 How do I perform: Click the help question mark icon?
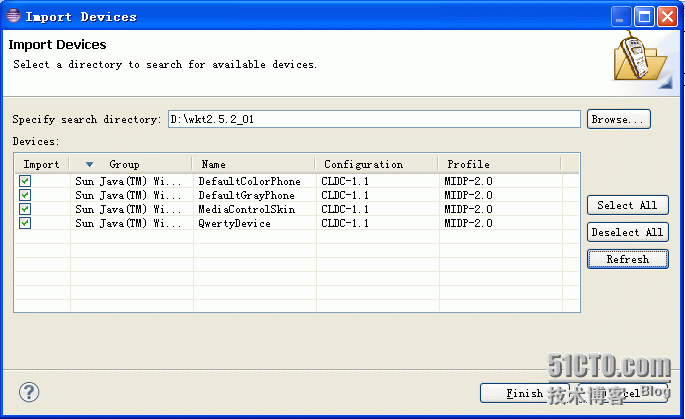click(x=29, y=392)
